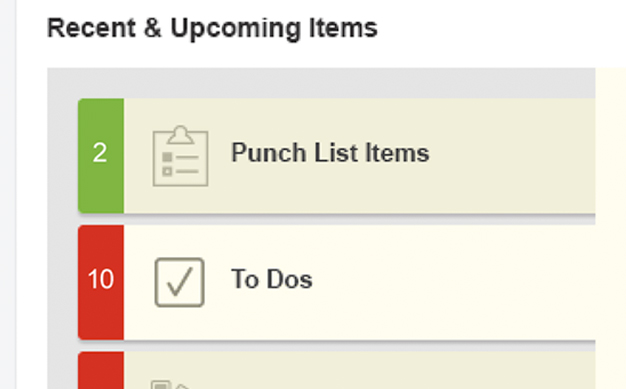
Task: Select the green badge showing 2
Action: pos(101,156)
